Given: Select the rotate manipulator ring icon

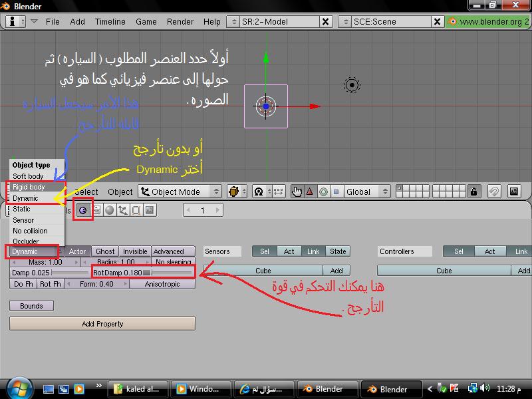Looking at the screenshot, I should tap(323, 192).
